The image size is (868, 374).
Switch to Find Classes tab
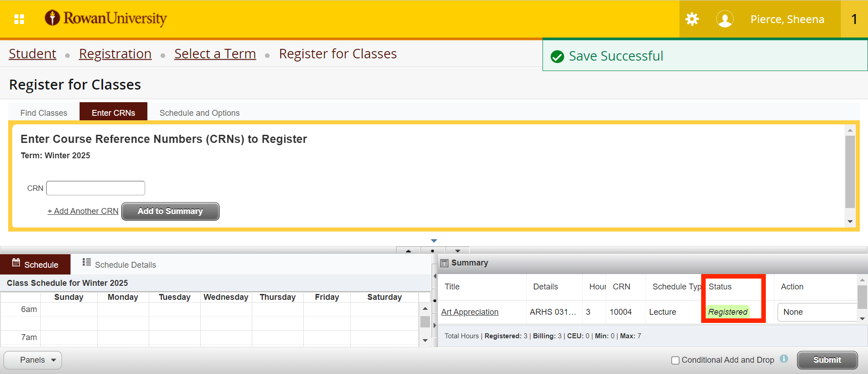tap(44, 113)
